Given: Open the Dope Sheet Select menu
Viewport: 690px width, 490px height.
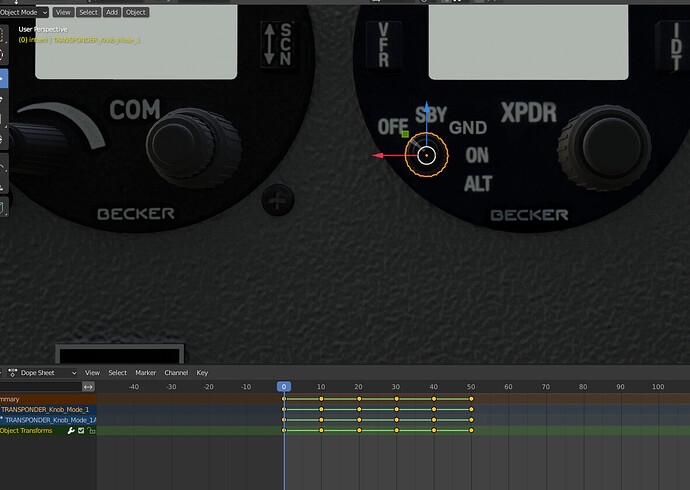Looking at the screenshot, I should [117, 373].
